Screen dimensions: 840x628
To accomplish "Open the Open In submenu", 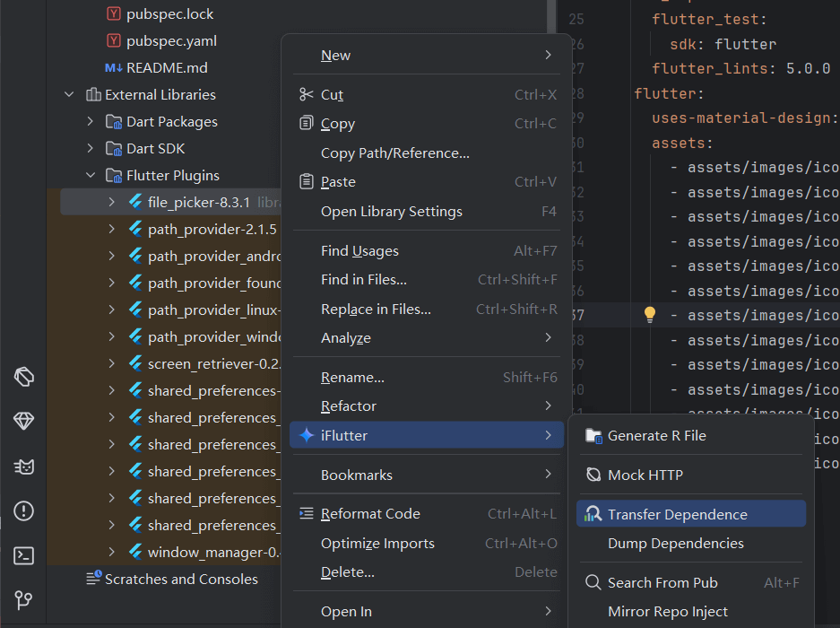I will [427, 611].
